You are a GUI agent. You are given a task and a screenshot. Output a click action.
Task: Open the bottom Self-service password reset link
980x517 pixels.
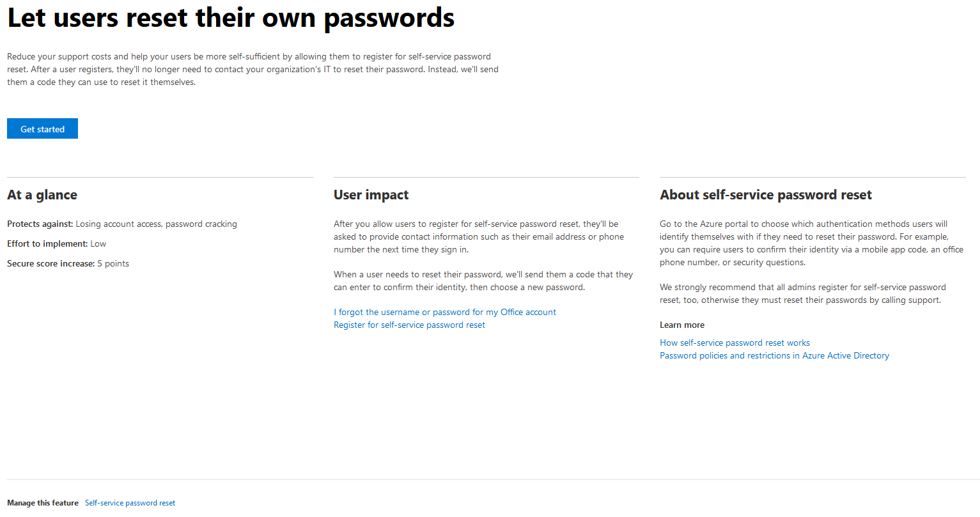[130, 503]
